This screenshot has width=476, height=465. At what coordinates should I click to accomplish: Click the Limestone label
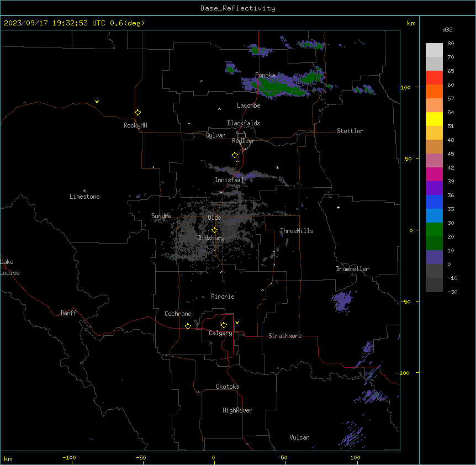pos(84,197)
